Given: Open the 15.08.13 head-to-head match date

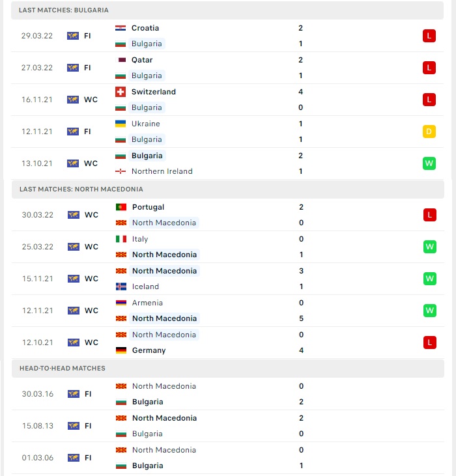Looking at the screenshot, I should pyautogui.click(x=38, y=426).
